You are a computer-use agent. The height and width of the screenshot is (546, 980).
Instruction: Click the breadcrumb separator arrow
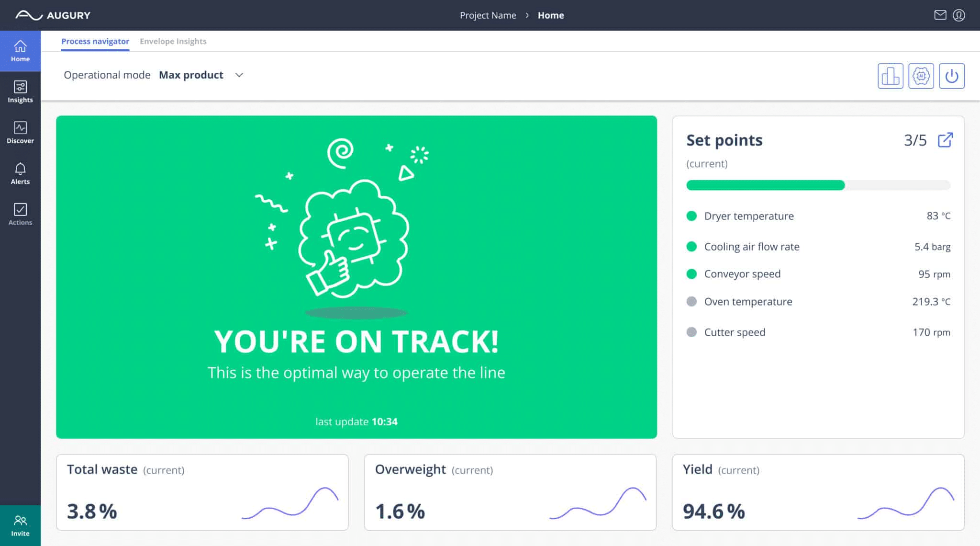527,15
